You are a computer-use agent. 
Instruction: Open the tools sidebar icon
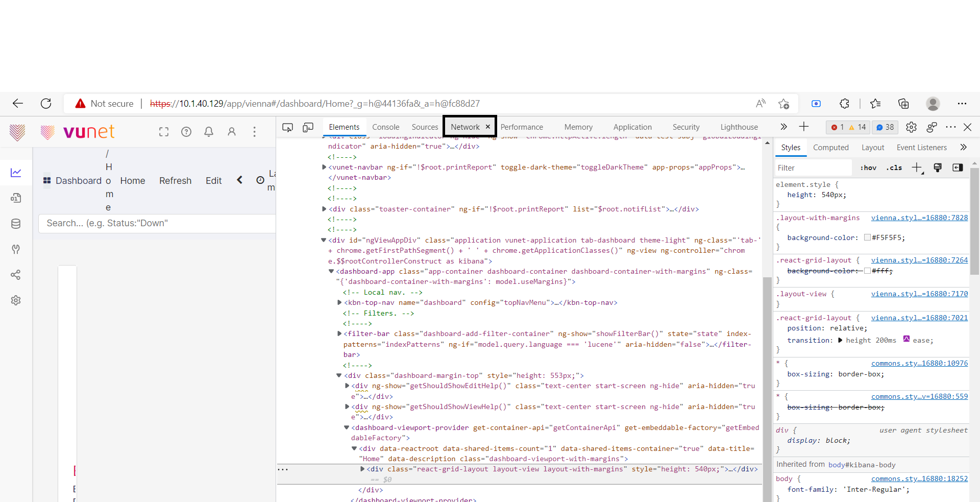pyautogui.click(x=16, y=249)
